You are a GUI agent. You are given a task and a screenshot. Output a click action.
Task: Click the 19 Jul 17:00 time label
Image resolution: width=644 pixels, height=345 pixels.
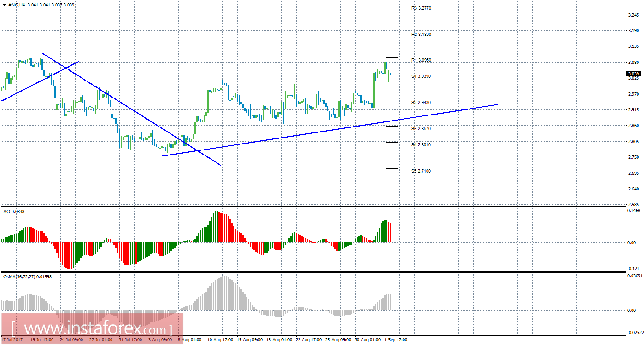click(41, 340)
